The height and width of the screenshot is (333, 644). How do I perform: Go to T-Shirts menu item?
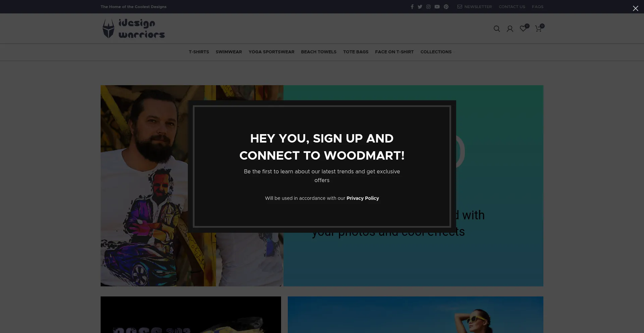point(199,52)
